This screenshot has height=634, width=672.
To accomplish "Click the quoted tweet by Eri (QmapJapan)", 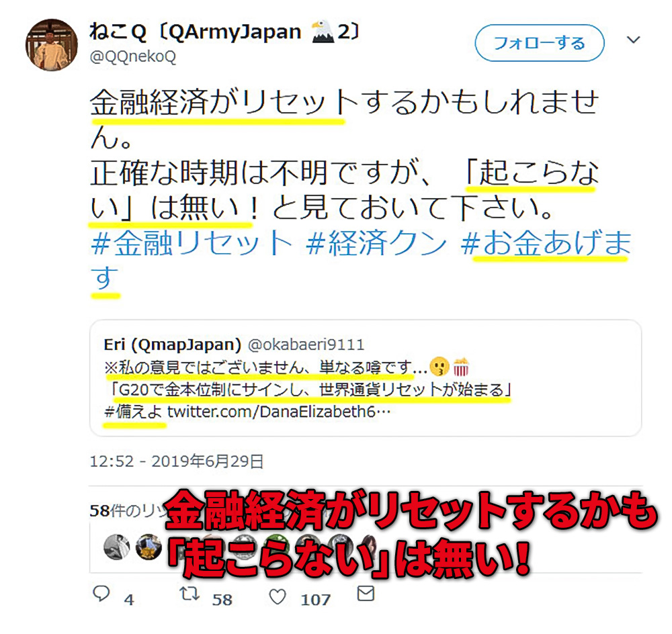I will (365, 378).
